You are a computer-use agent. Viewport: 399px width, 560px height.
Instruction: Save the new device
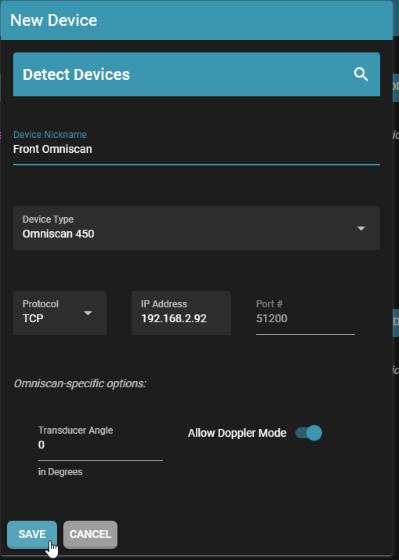pyautogui.click(x=32, y=534)
